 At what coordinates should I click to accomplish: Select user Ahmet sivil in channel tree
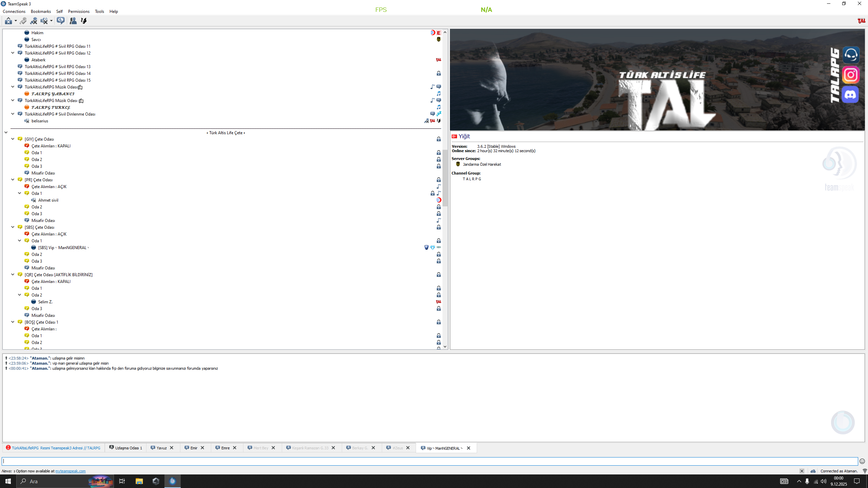48,200
